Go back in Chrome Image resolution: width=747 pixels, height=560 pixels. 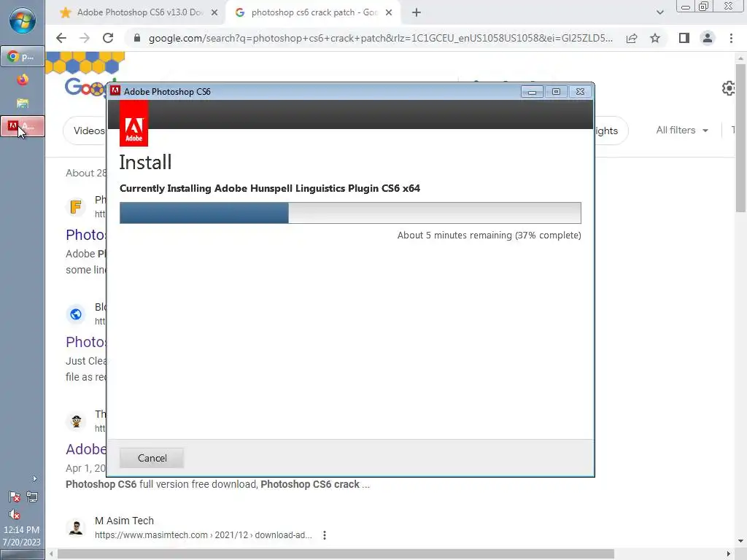[61, 38]
